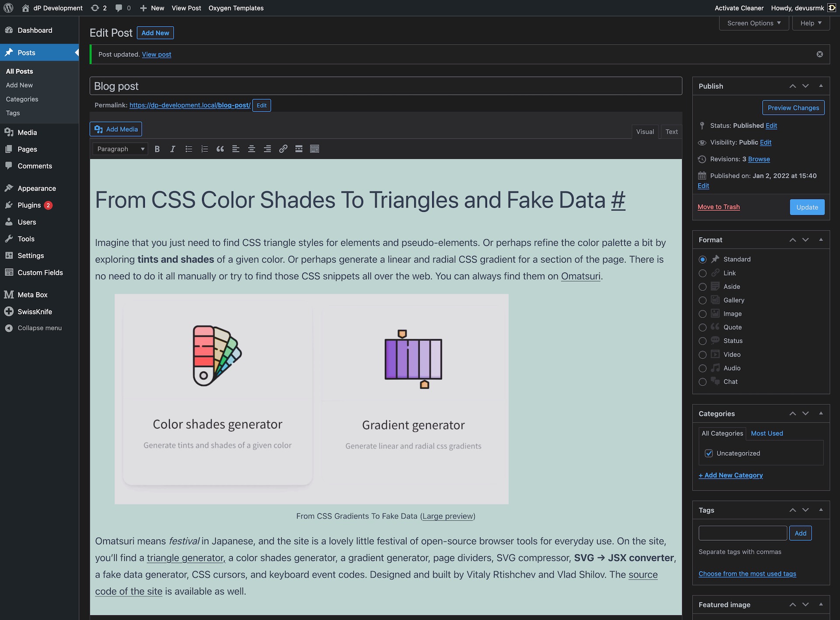This screenshot has height=620, width=840.
Task: Click the Update button
Action: point(807,207)
